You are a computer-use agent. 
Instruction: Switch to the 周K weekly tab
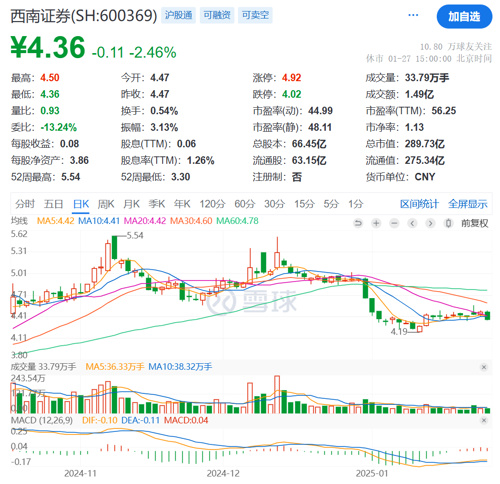106,204
